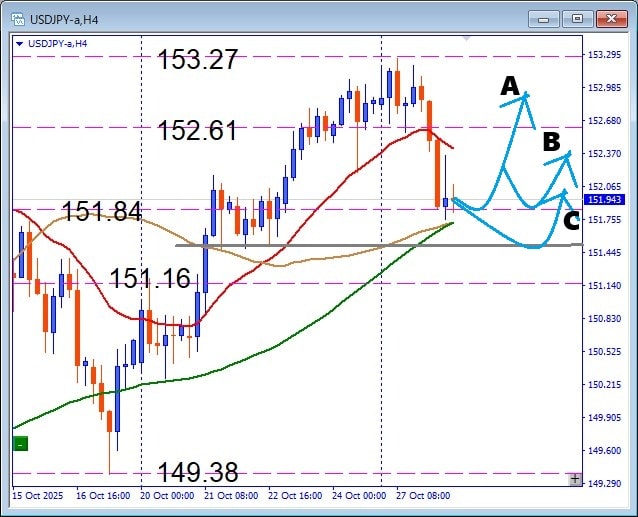Screen dimensions: 638x517
Task: Click the chart window icon in title bar
Action: tap(18, 19)
